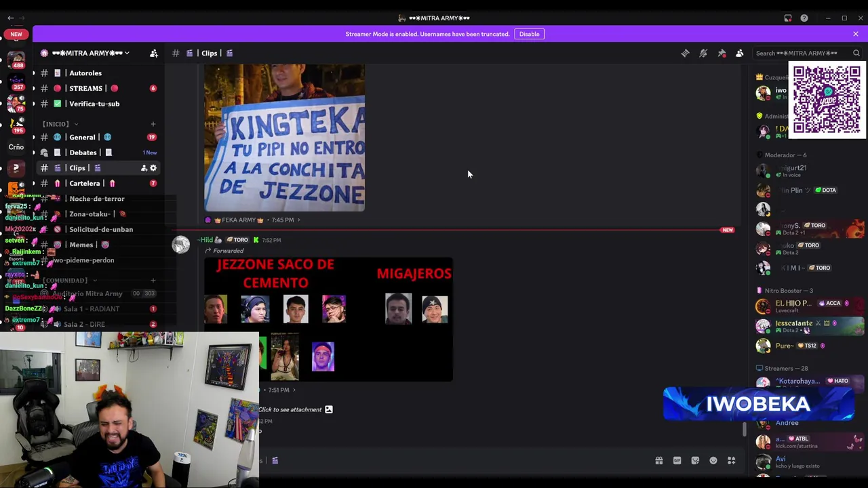Select member ^Kotarohaya... with HATO tag
The width and height of the screenshot is (868, 488).
click(810, 384)
